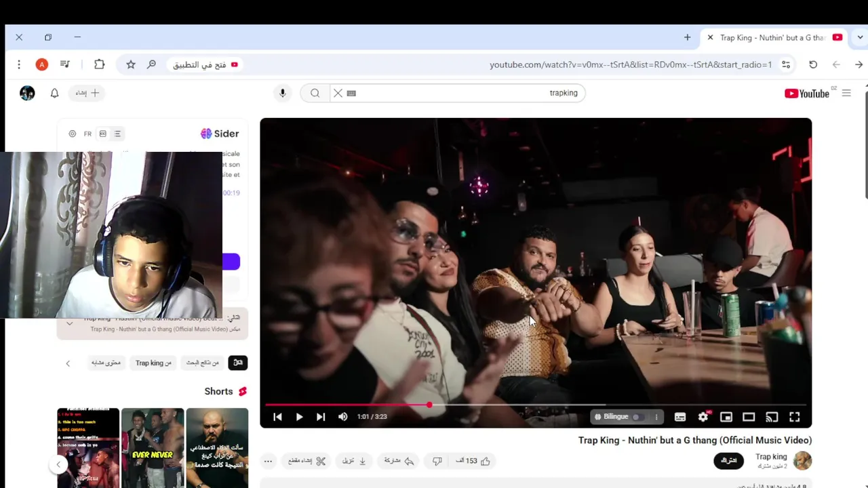Open the Create (إنشاء) button

(x=87, y=93)
